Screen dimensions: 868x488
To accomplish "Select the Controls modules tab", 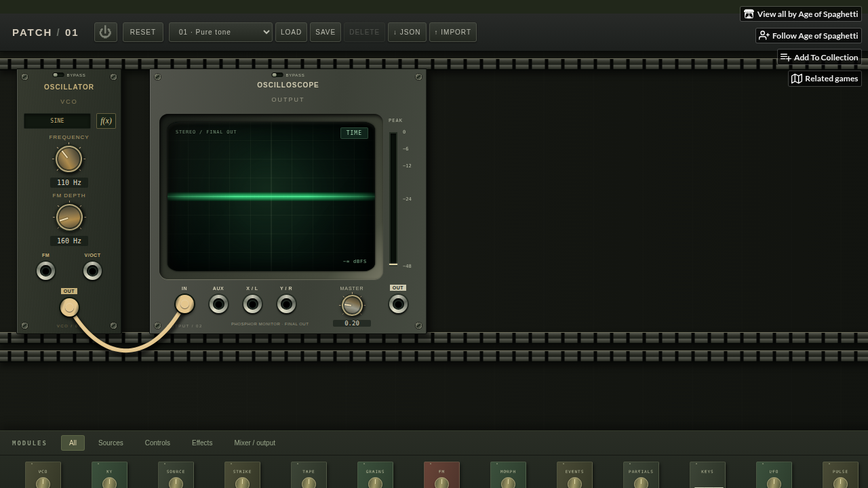I will pyautogui.click(x=157, y=443).
